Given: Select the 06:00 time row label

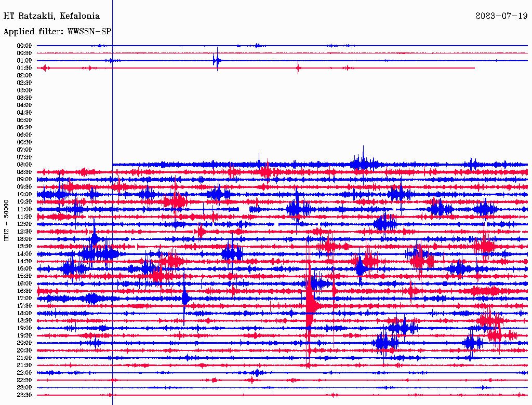Looking at the screenshot, I should [24, 135].
